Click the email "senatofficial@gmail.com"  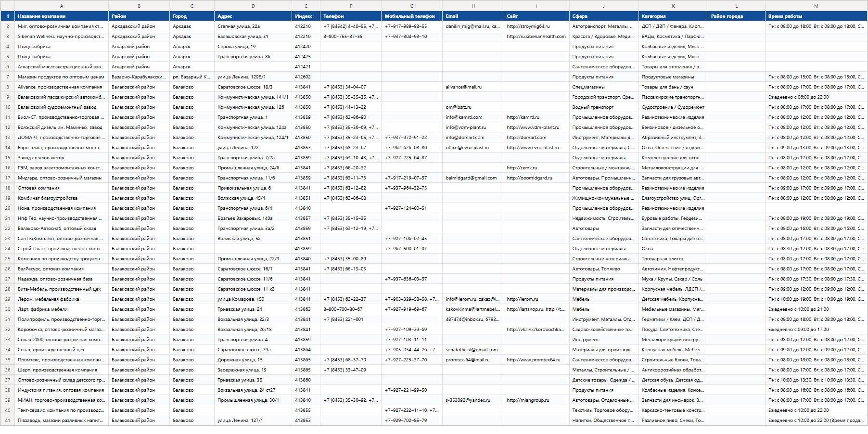(x=473, y=349)
